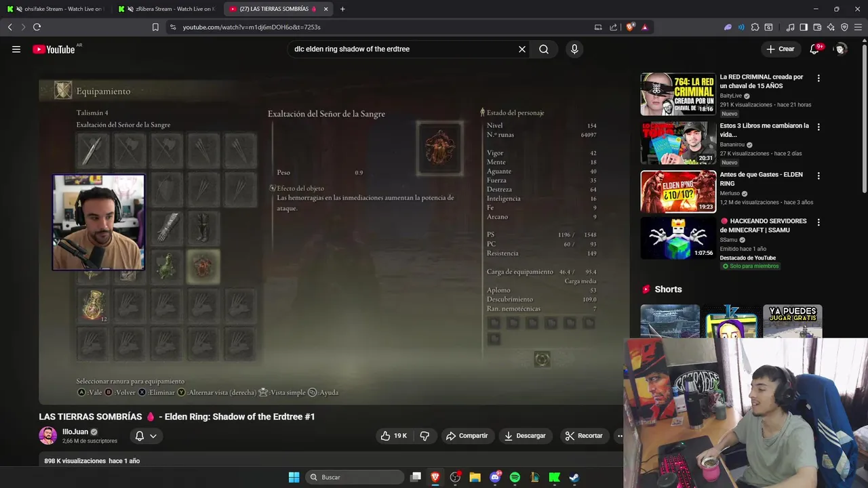Close the LAS TIERRAS SOMBRÍAS tab
Screen dimensions: 868x488
[326, 9]
